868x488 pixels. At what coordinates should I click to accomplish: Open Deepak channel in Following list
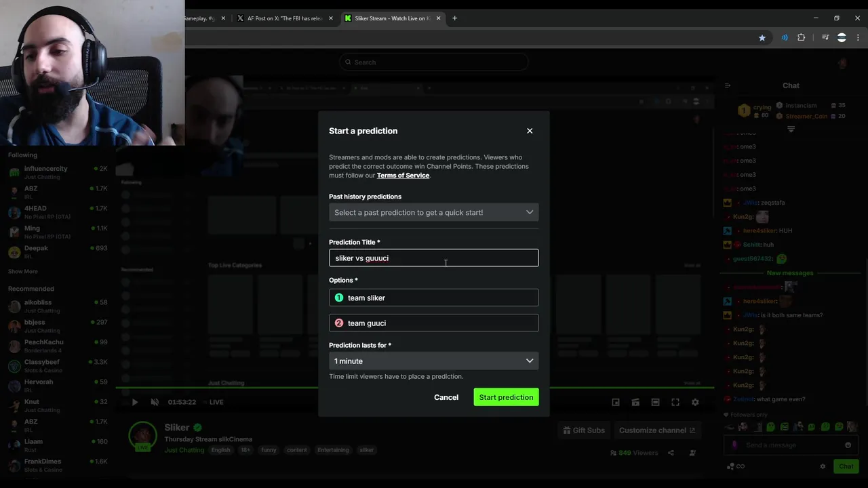pos(58,252)
